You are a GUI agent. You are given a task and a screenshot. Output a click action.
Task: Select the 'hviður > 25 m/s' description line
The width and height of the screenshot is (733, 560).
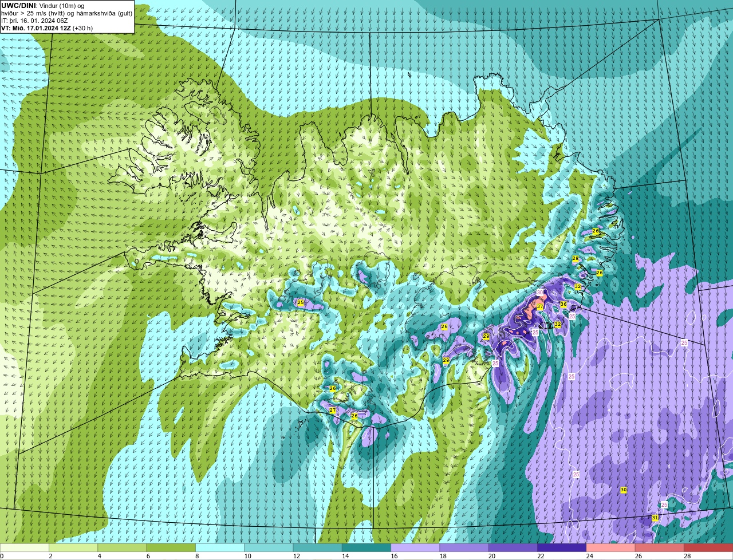tap(67, 13)
